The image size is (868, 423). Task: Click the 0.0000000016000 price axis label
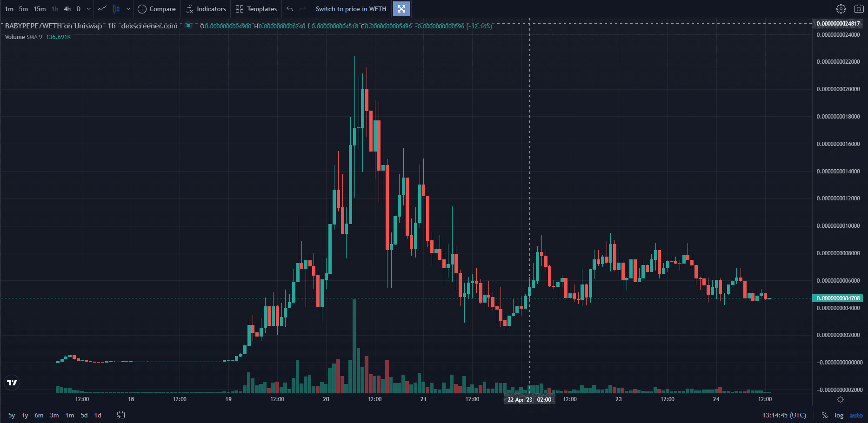point(838,144)
